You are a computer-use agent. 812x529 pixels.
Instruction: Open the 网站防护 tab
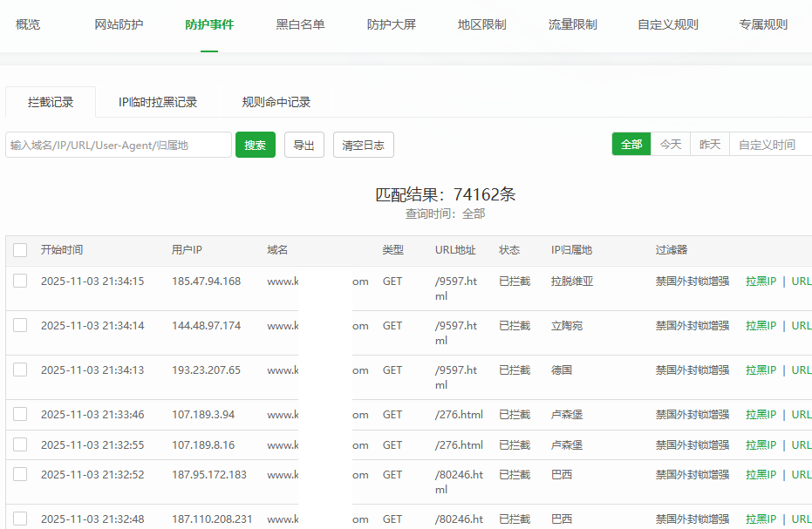[x=119, y=24]
